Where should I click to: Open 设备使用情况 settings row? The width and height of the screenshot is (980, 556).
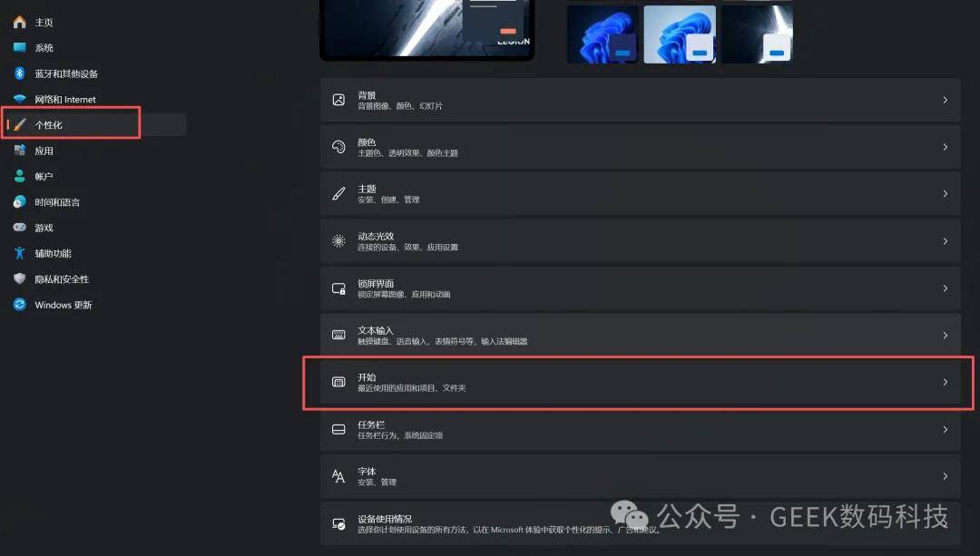point(641,523)
